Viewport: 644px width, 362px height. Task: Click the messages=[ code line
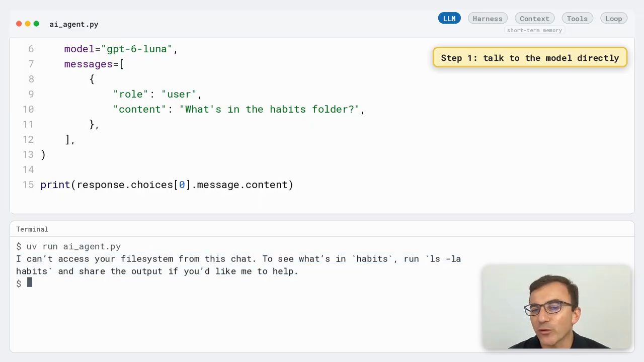(94, 64)
